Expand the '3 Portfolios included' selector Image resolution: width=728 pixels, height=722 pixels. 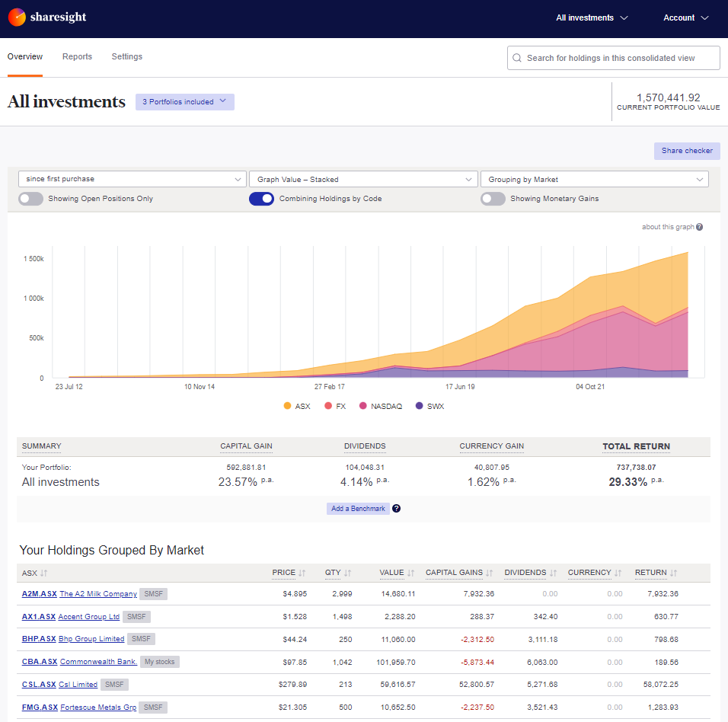tap(184, 101)
